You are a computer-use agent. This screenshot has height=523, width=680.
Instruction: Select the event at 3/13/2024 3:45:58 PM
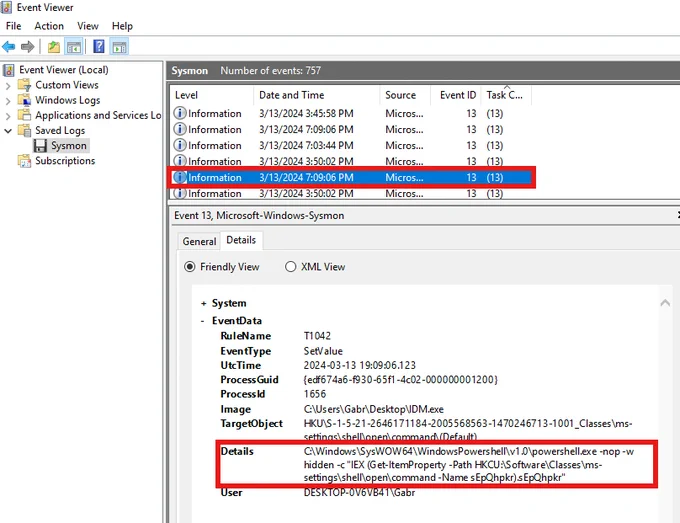pyautogui.click(x=351, y=113)
